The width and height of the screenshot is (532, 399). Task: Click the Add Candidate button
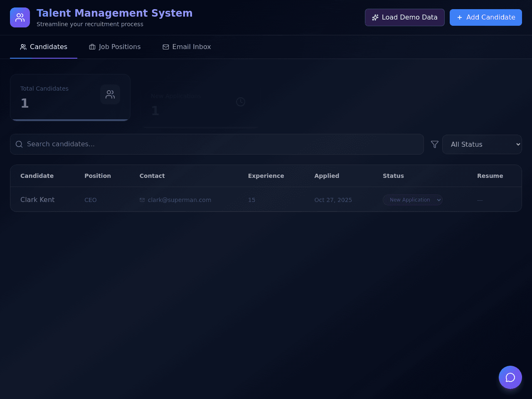tap(486, 17)
